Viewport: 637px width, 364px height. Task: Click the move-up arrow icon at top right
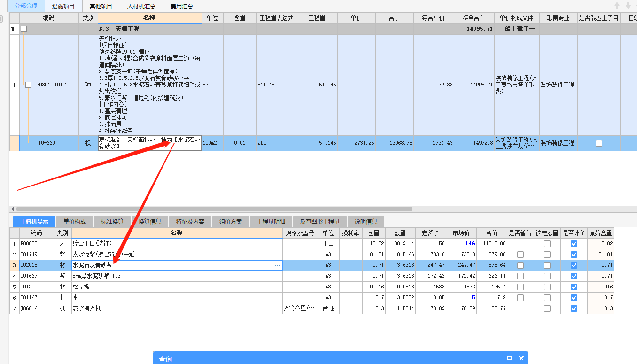(x=617, y=6)
